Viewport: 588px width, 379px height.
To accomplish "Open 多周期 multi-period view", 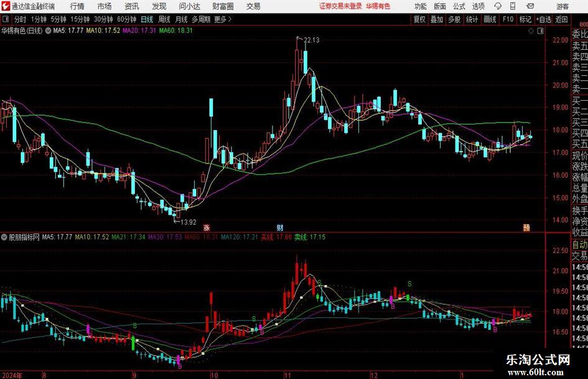I will coord(201,19).
